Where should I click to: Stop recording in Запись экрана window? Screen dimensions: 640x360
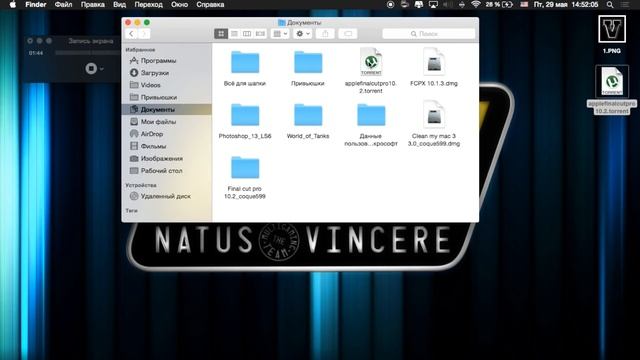click(x=91, y=69)
